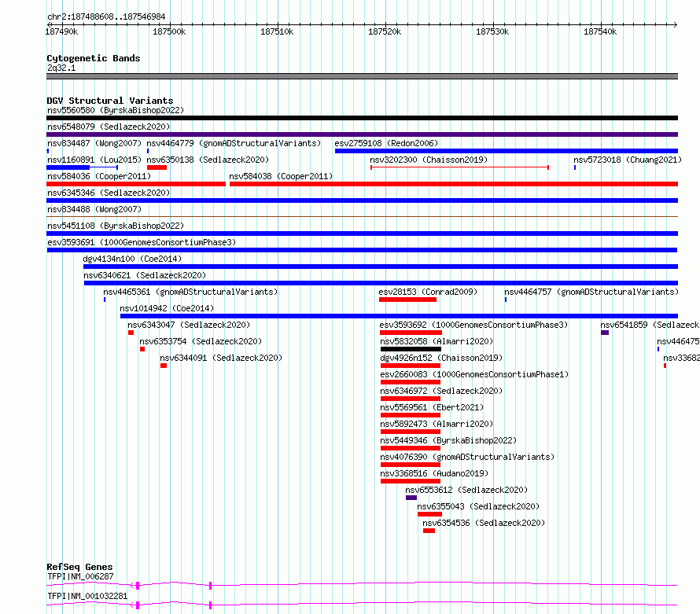Select esv2660083 (1000GenomesConsortiumPhase1) label

pos(474,374)
